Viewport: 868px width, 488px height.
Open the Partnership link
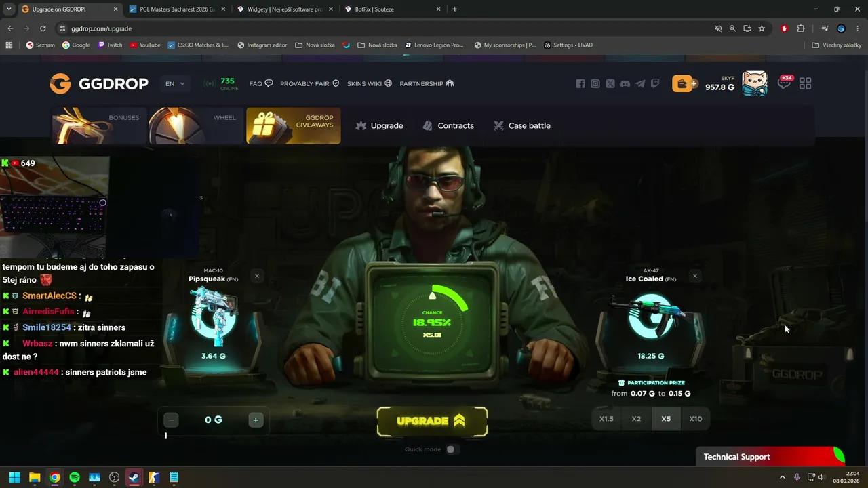click(x=427, y=83)
